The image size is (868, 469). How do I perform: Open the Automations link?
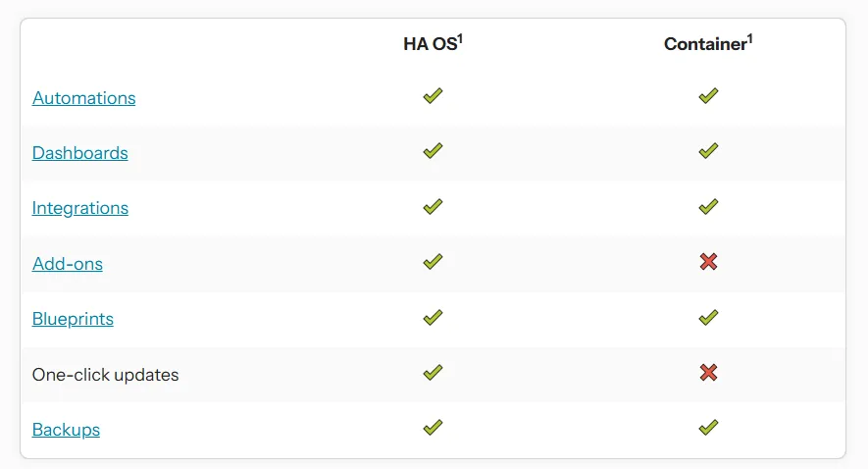pos(83,98)
